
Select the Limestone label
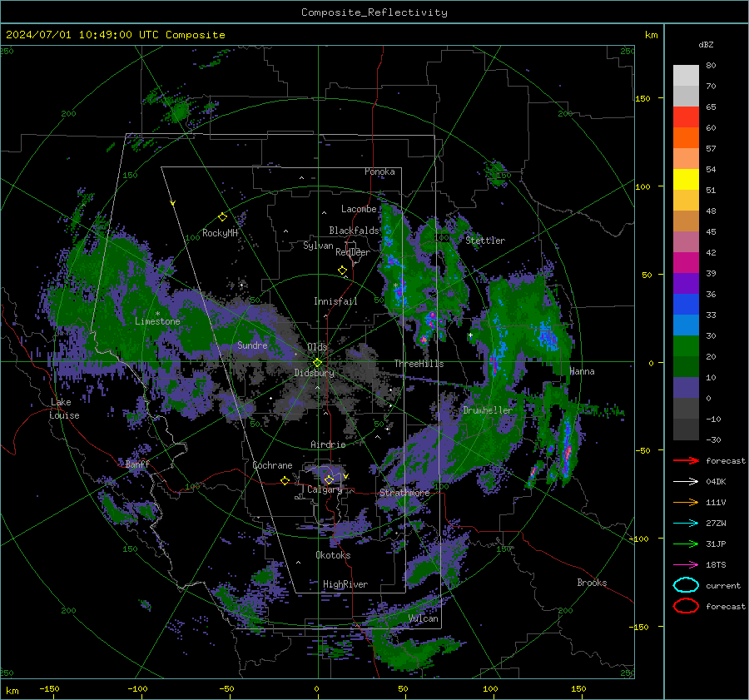coord(157,321)
